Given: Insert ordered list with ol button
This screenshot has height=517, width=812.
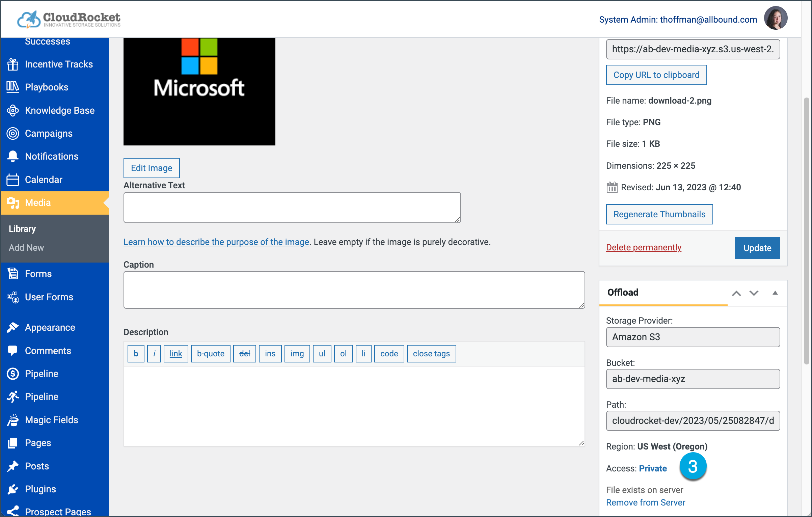Looking at the screenshot, I should pyautogui.click(x=344, y=354).
